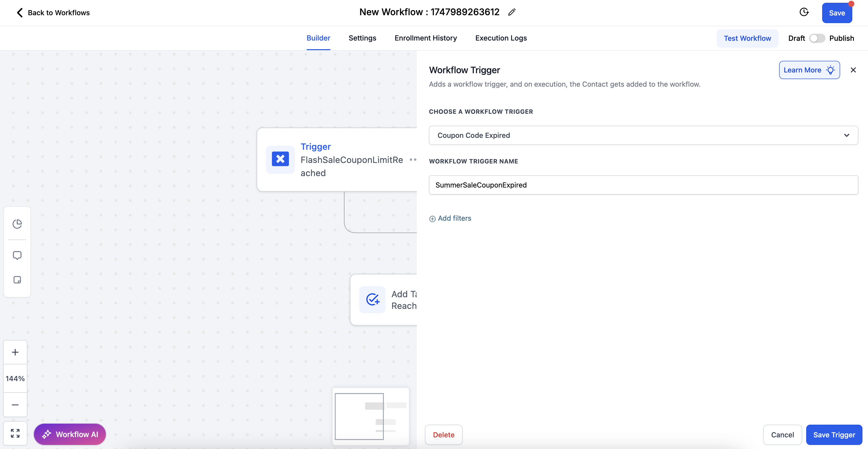Click the comment bubble icon in the left toolbar
Image resolution: width=868 pixels, height=449 pixels.
(x=17, y=255)
